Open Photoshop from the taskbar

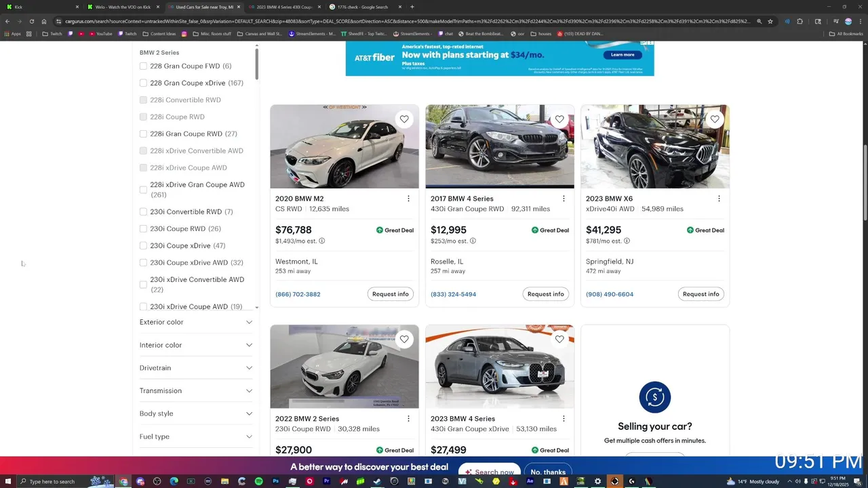coord(276,481)
